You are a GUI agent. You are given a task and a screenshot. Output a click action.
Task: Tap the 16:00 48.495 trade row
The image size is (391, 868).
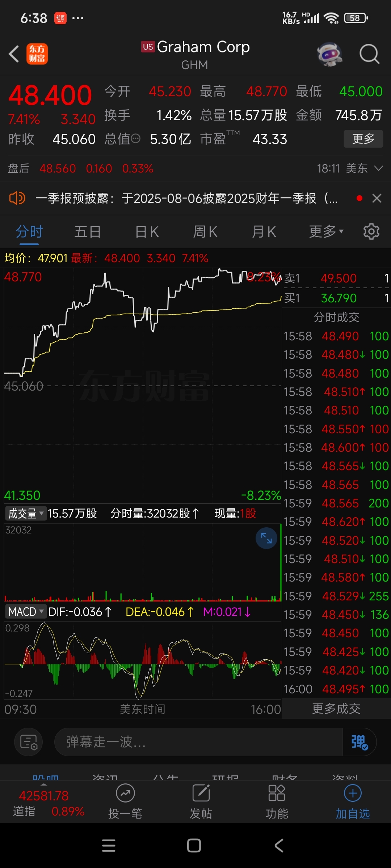[336, 689]
